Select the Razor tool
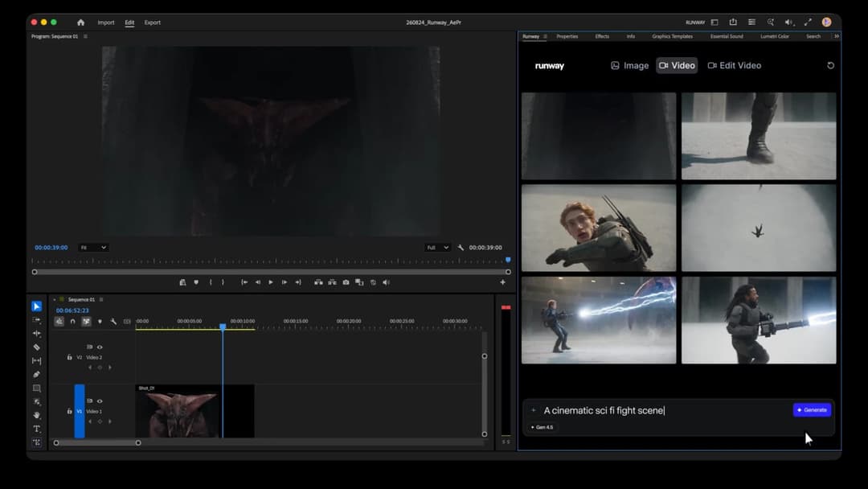868x489 pixels. tap(36, 347)
